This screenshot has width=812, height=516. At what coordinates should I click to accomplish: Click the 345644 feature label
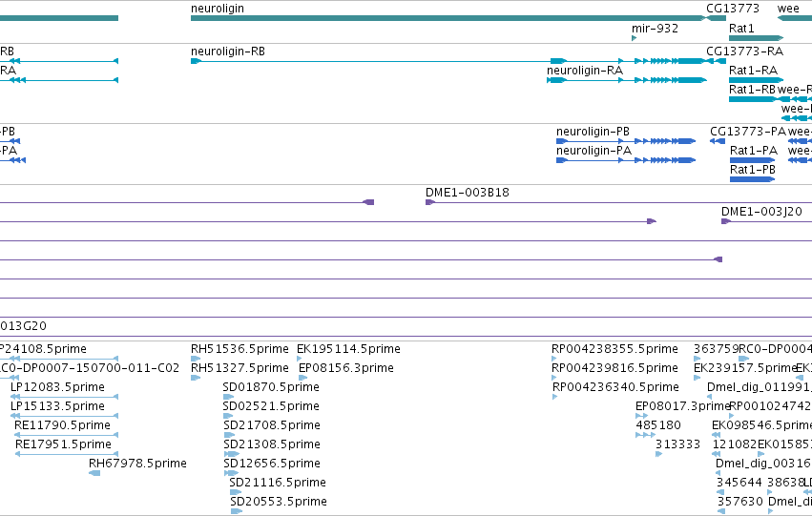click(x=739, y=483)
